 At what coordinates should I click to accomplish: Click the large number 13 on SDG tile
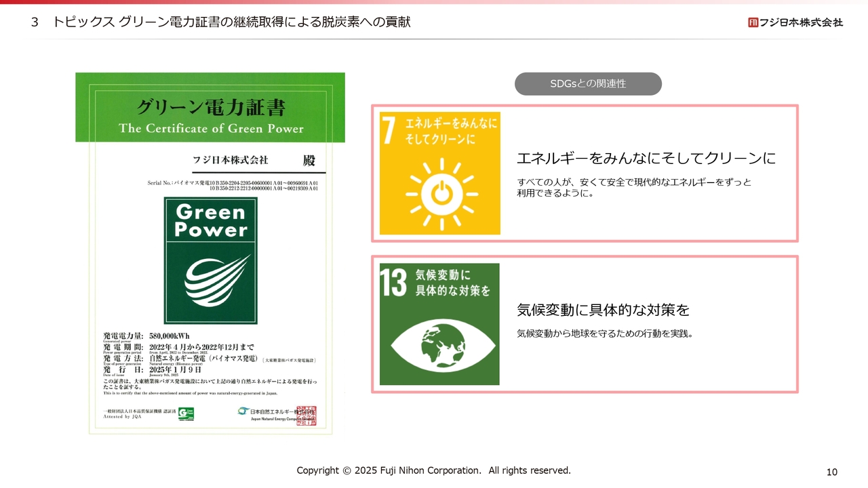pos(394,283)
